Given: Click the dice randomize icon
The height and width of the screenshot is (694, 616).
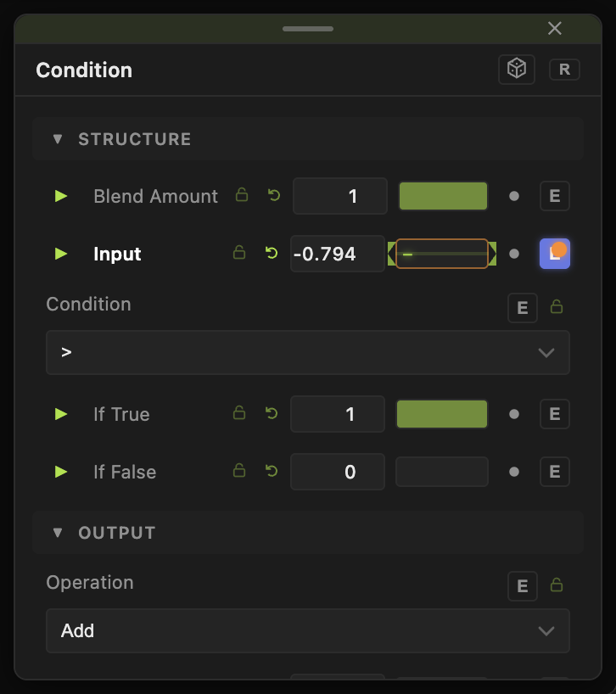Looking at the screenshot, I should [x=517, y=70].
